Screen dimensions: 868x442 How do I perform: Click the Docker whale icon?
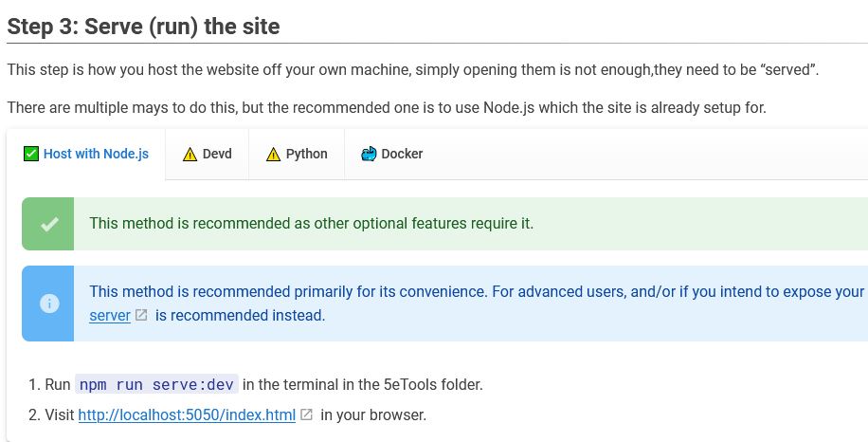click(x=369, y=154)
